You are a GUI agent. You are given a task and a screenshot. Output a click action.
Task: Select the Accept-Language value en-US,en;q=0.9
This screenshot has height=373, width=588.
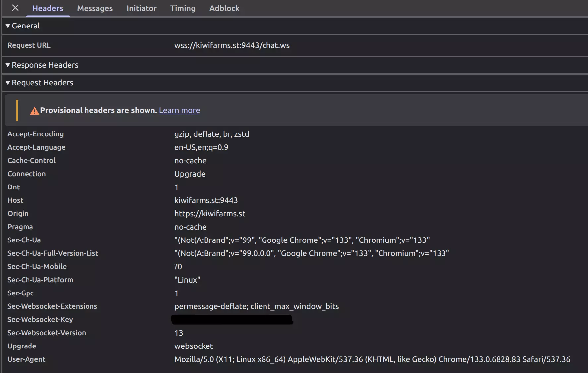click(202, 147)
